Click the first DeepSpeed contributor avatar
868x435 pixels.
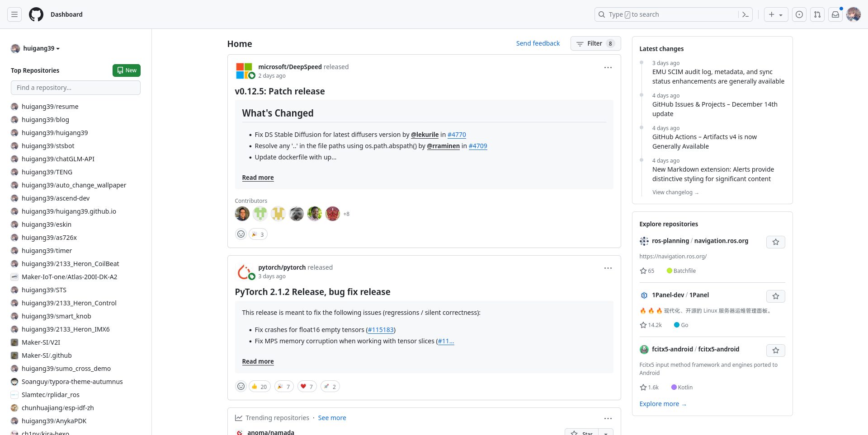[242, 214]
